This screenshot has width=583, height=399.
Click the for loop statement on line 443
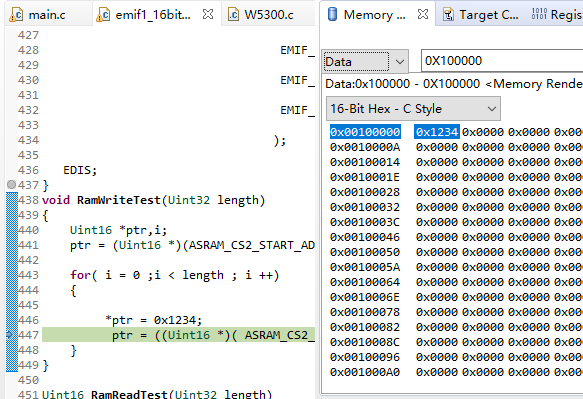point(174,275)
